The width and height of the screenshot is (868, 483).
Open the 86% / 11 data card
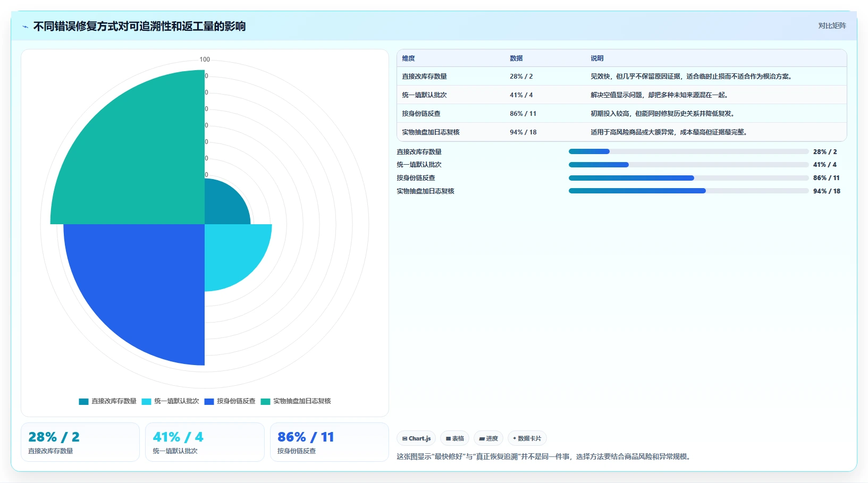(x=330, y=442)
